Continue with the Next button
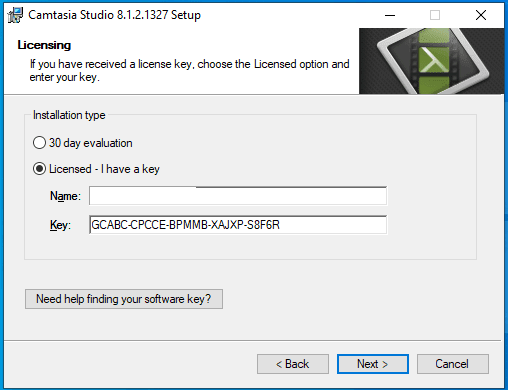 (373, 364)
